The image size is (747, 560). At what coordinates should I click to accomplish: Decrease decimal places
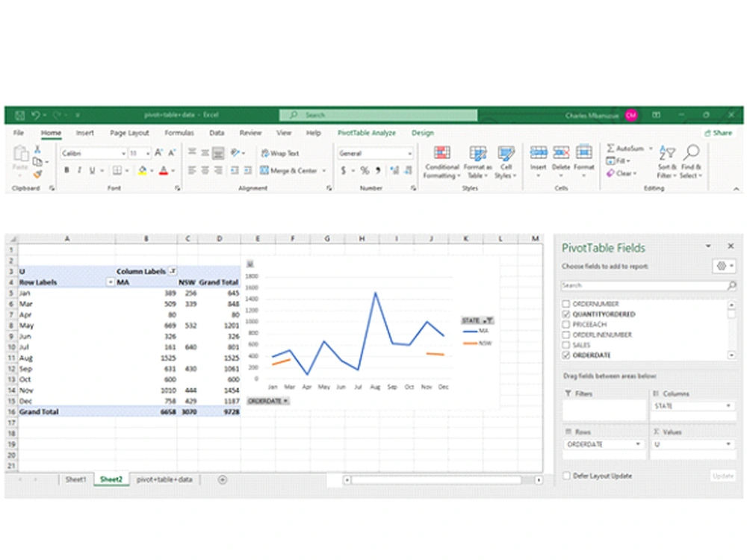tap(409, 170)
